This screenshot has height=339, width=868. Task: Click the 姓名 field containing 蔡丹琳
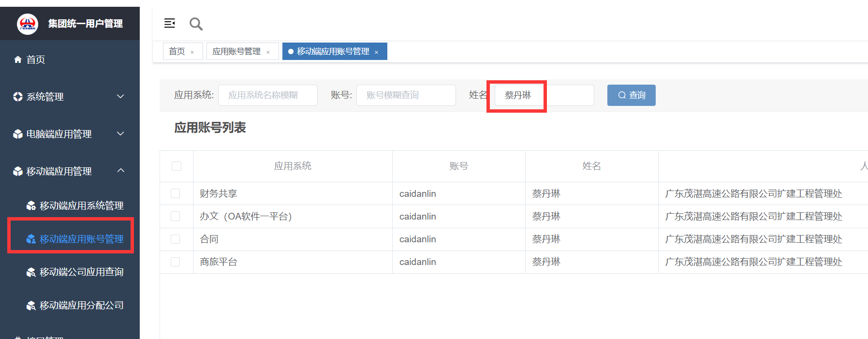[x=544, y=95]
